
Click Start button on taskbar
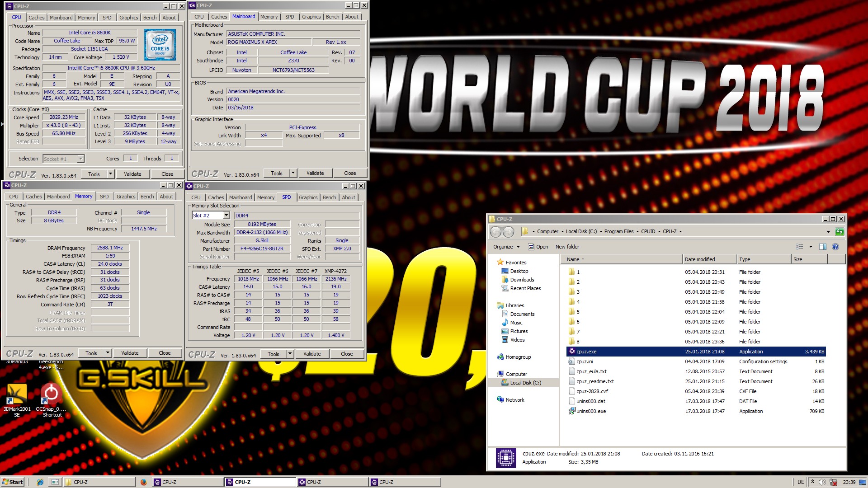[12, 482]
